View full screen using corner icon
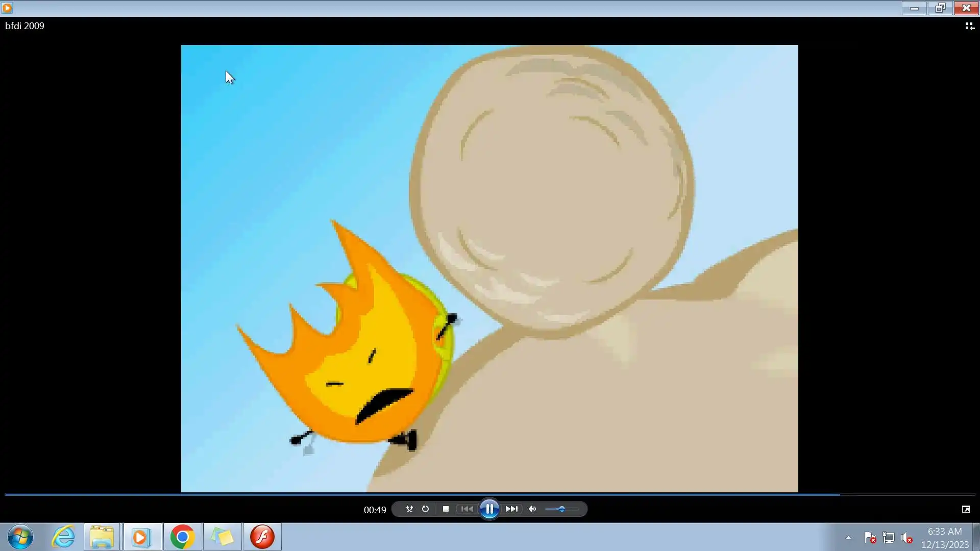980x551 pixels. click(966, 509)
